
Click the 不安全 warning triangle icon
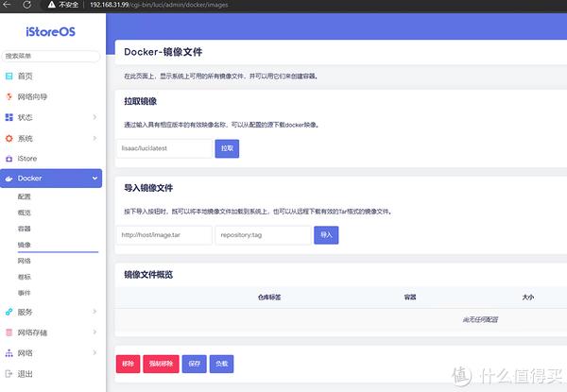point(52,5)
